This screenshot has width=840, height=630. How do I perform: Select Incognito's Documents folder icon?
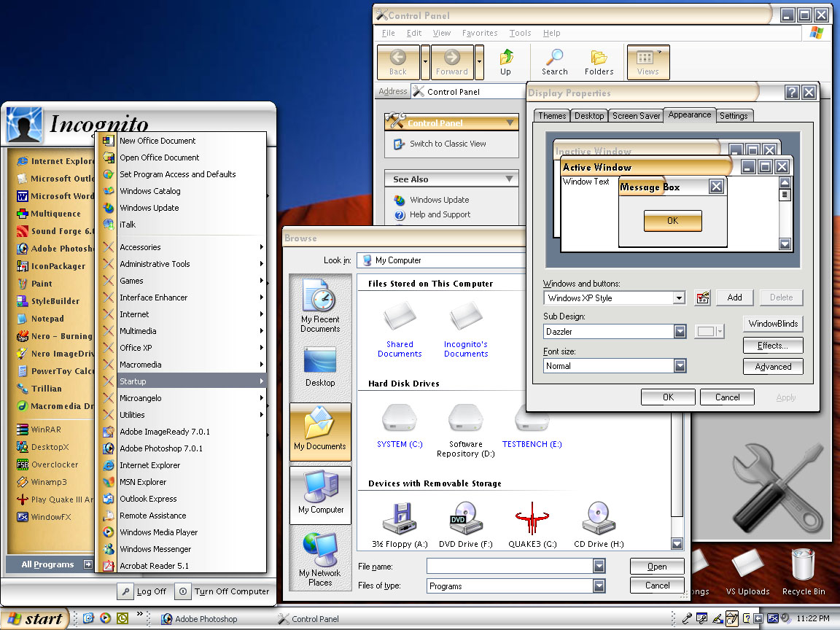point(466,330)
